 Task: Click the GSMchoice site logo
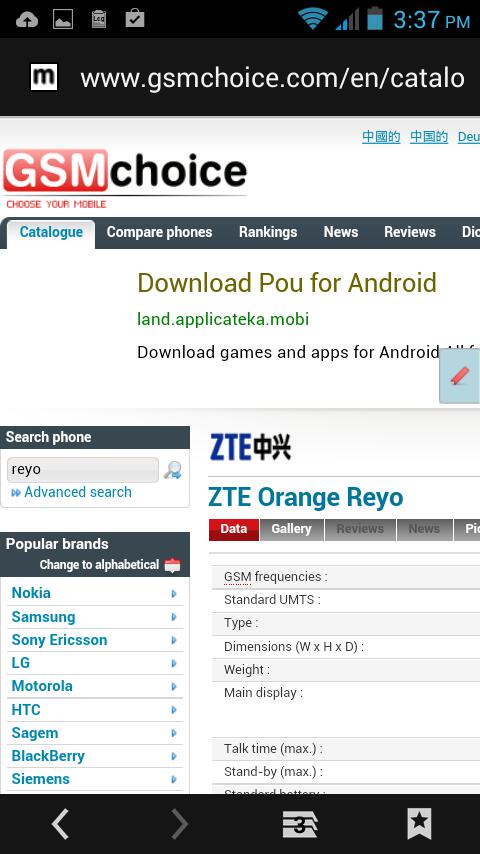[x=125, y=179]
